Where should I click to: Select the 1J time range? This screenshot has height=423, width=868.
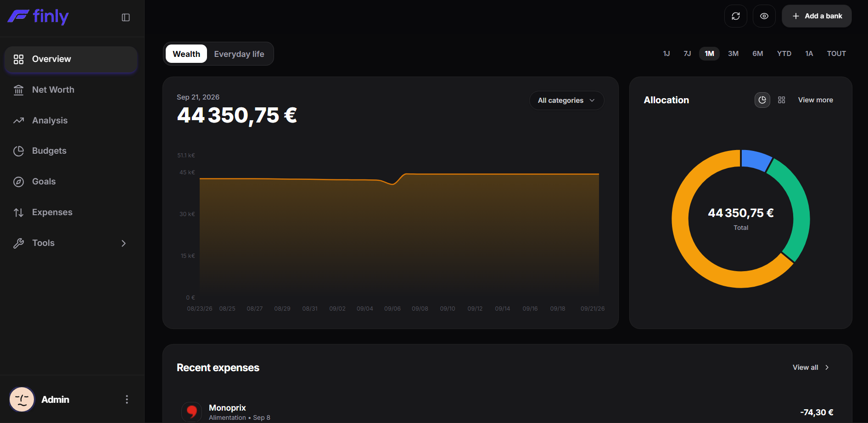pos(666,54)
